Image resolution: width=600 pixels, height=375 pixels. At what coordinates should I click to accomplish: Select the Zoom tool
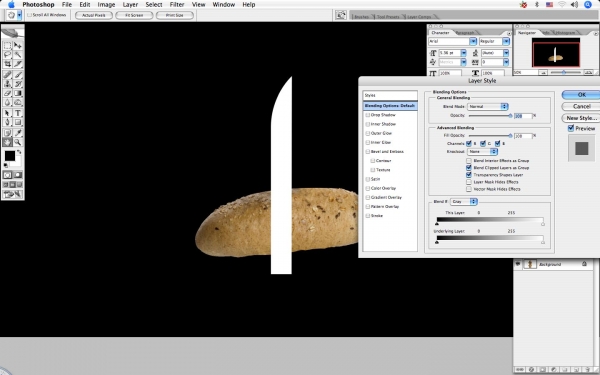pyautogui.click(x=18, y=142)
